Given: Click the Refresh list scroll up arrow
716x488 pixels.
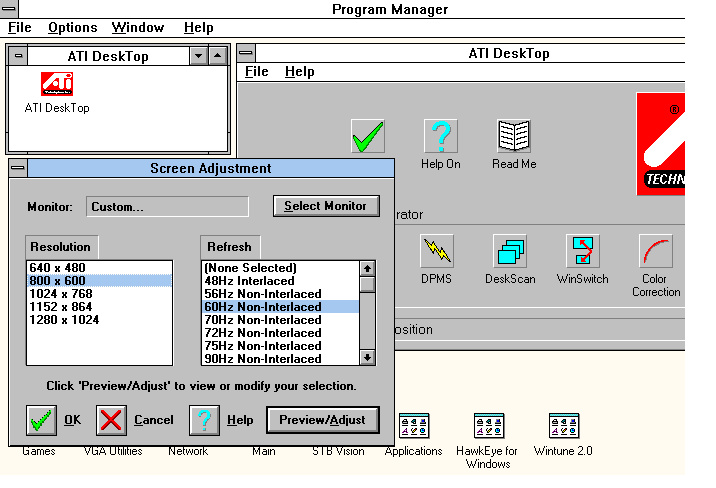Looking at the screenshot, I should point(368,268).
